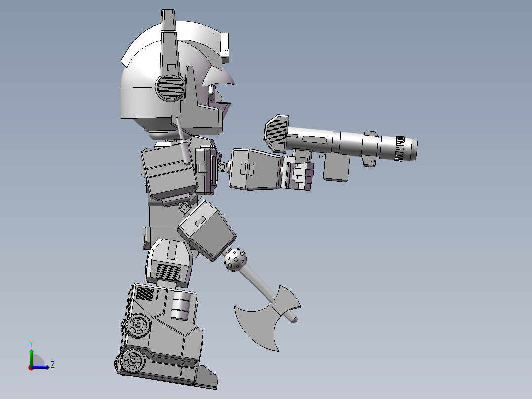Select the lower arm block holding the axe
The width and height of the screenshot is (532, 399).
(x=207, y=231)
